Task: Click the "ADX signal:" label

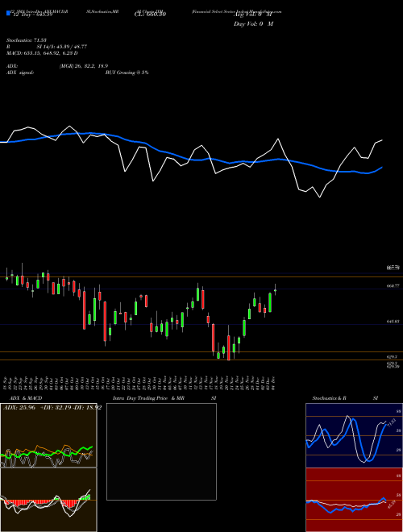Action: pos(19,73)
